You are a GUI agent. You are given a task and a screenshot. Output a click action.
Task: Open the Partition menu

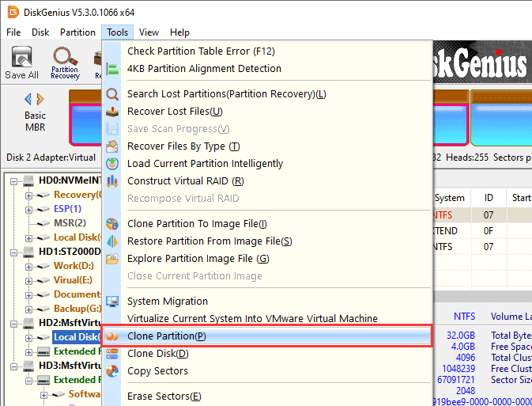(x=77, y=32)
